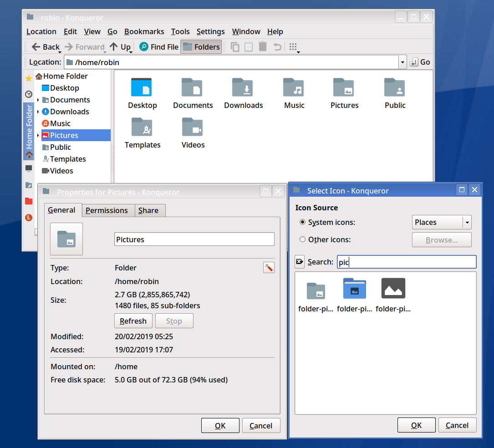Expand the Documents tree node arrow
The width and height of the screenshot is (494, 448).
[38, 100]
